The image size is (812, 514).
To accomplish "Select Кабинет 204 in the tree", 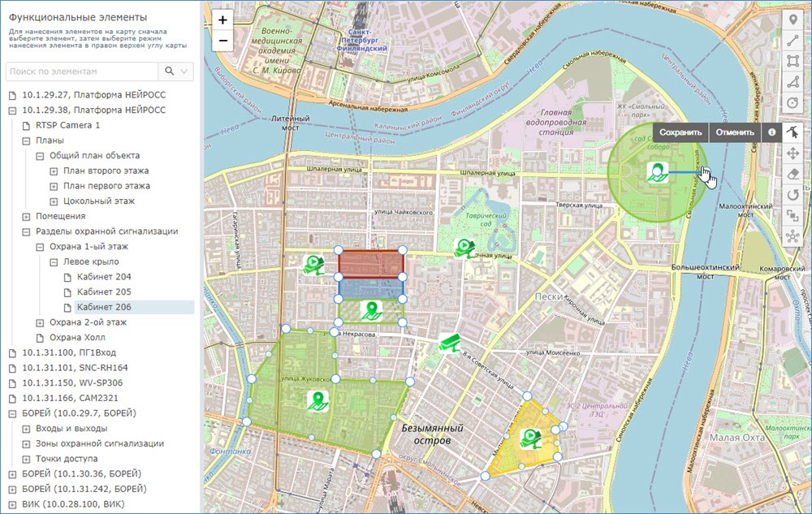I will click(104, 277).
